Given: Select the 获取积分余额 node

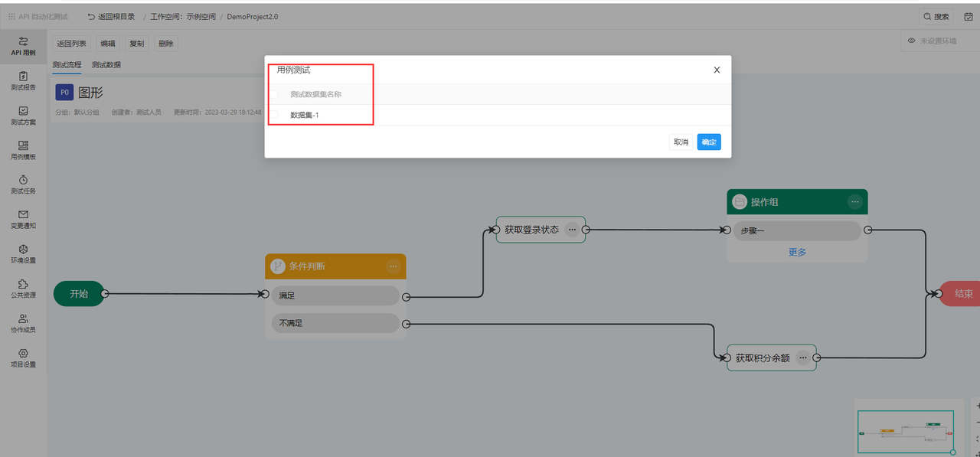Looking at the screenshot, I should click(x=772, y=357).
